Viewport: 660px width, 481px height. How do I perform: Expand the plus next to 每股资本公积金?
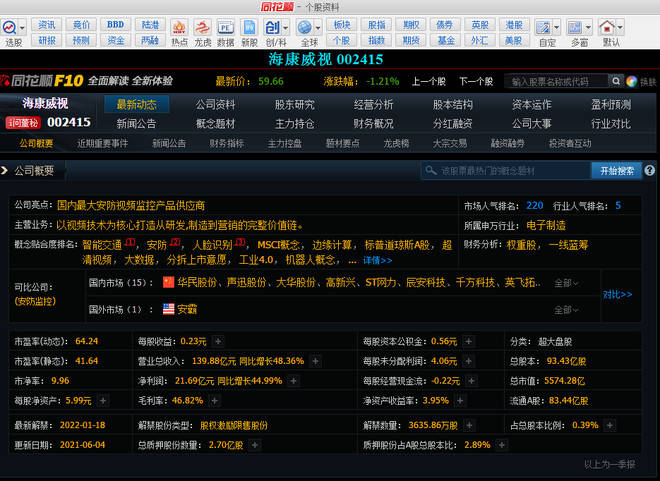click(x=468, y=341)
